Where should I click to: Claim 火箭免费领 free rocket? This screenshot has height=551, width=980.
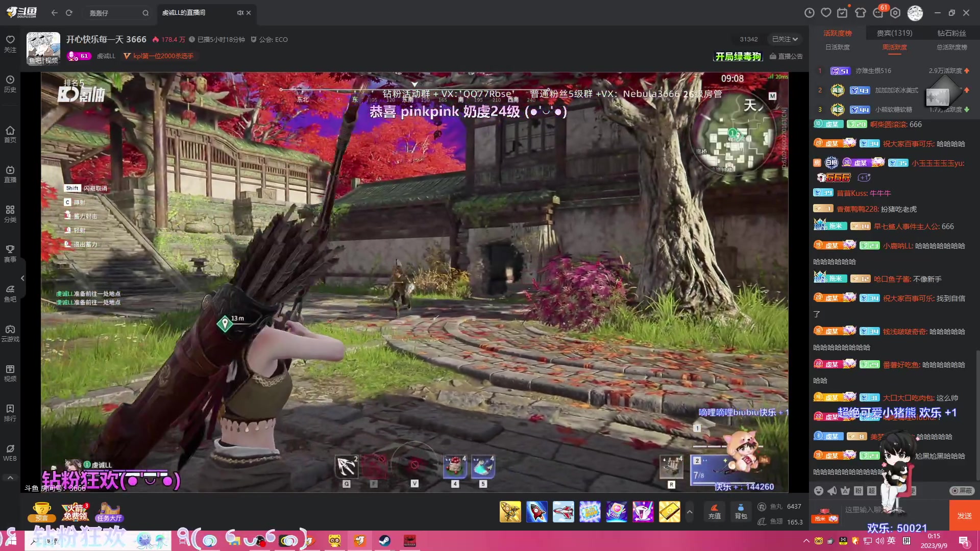(x=76, y=512)
